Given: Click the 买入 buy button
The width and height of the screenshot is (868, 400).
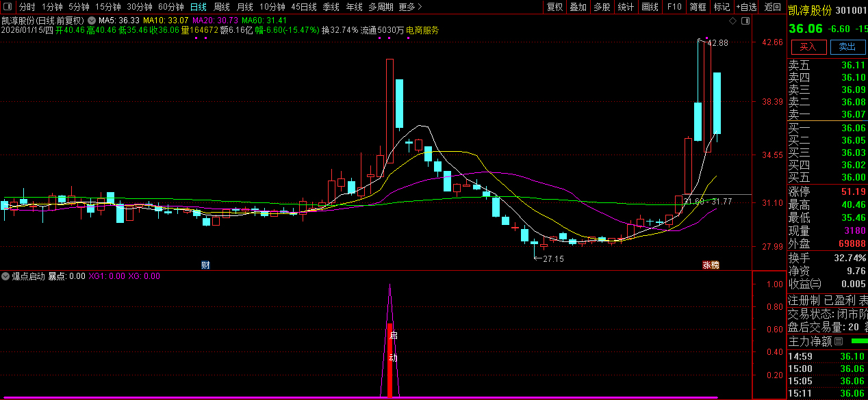Looking at the screenshot, I should [x=808, y=46].
